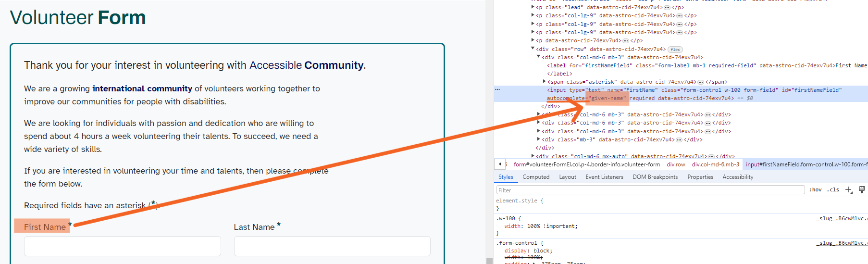Click the closing </label> tag line
Viewport: 868px width, 264px height.
[559, 74]
